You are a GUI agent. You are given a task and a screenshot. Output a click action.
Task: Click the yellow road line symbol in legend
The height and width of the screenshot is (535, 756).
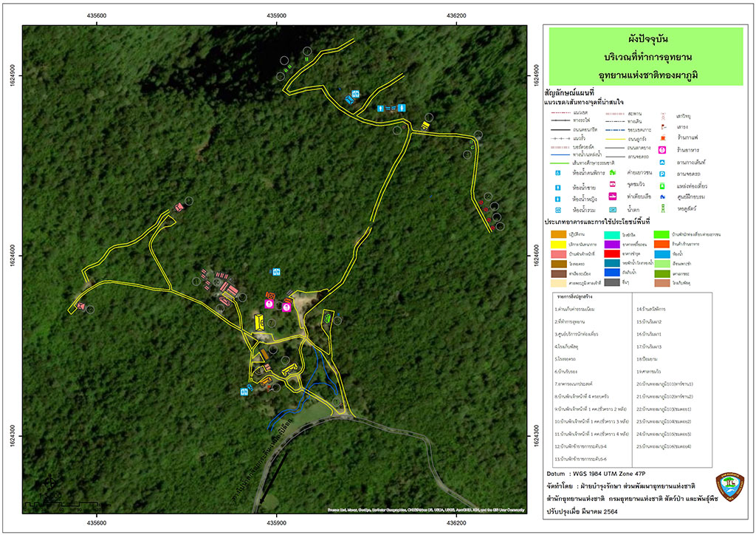click(615, 139)
